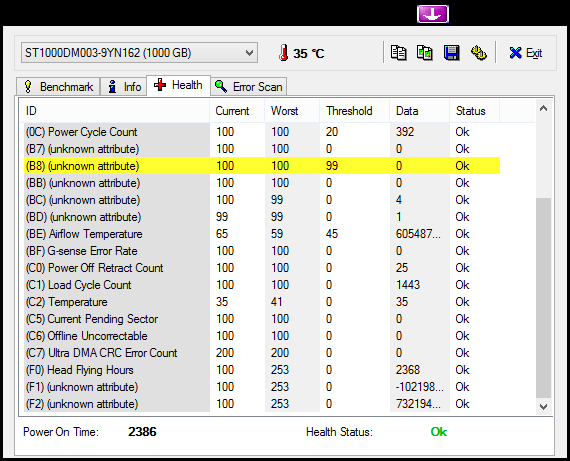
Task: Click the 35 °C temperature readout
Action: (308, 54)
